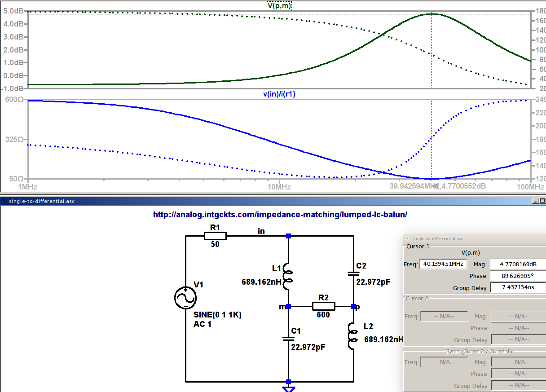Click the v(in)/i(r1) trace label
Image resolution: width=546 pixels, height=392 pixels.
[279, 94]
